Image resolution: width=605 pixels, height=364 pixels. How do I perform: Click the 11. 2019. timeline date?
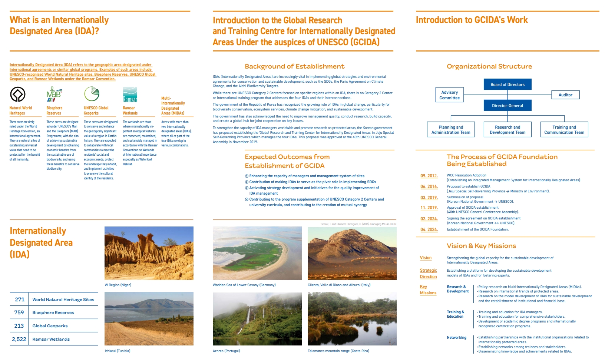point(429,208)
